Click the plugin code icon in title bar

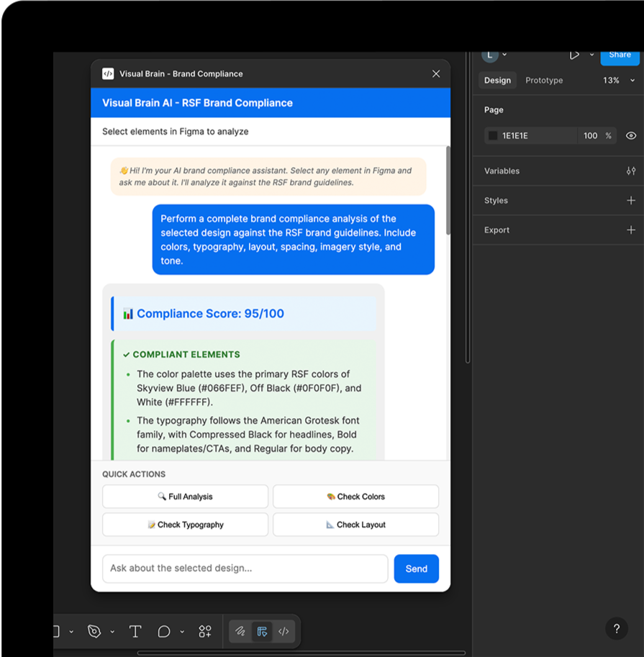[108, 73]
